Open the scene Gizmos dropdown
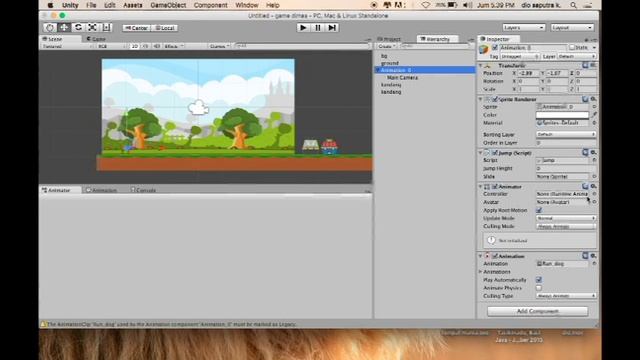The height and width of the screenshot is (360, 640). [220, 46]
